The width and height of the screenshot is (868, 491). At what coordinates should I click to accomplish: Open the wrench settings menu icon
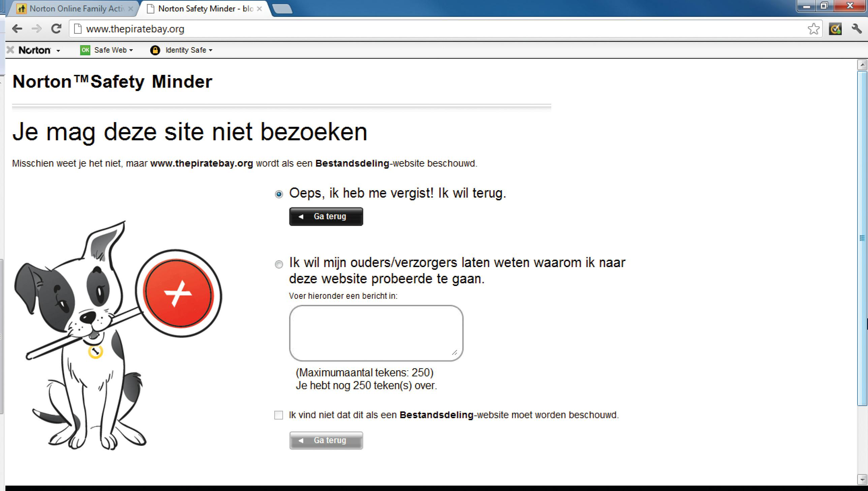[857, 29]
